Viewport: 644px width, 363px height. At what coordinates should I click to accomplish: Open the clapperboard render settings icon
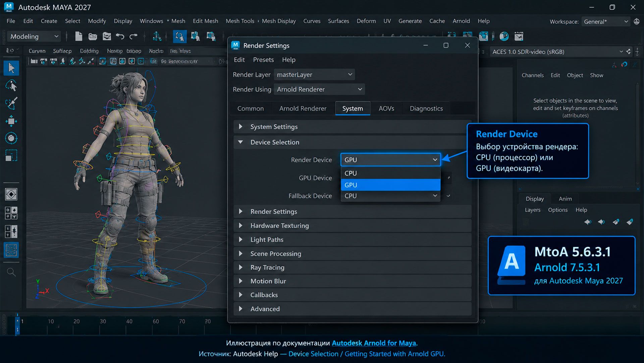(x=519, y=36)
